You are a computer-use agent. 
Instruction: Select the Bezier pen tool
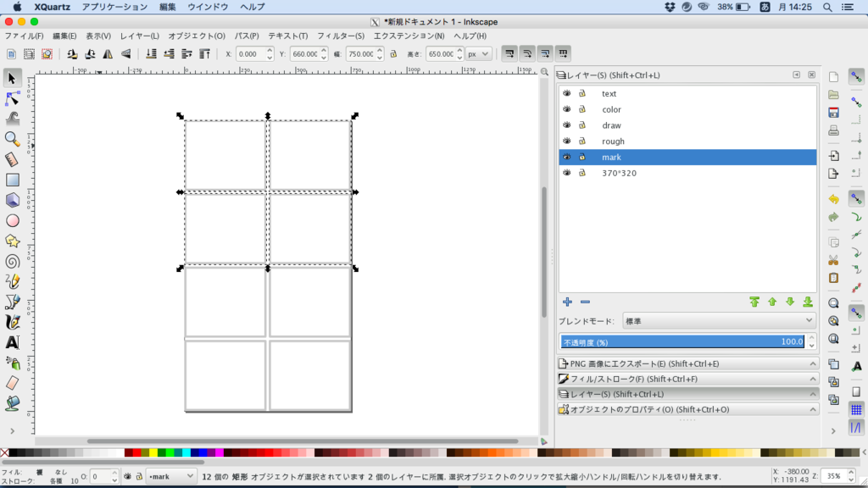(x=12, y=302)
